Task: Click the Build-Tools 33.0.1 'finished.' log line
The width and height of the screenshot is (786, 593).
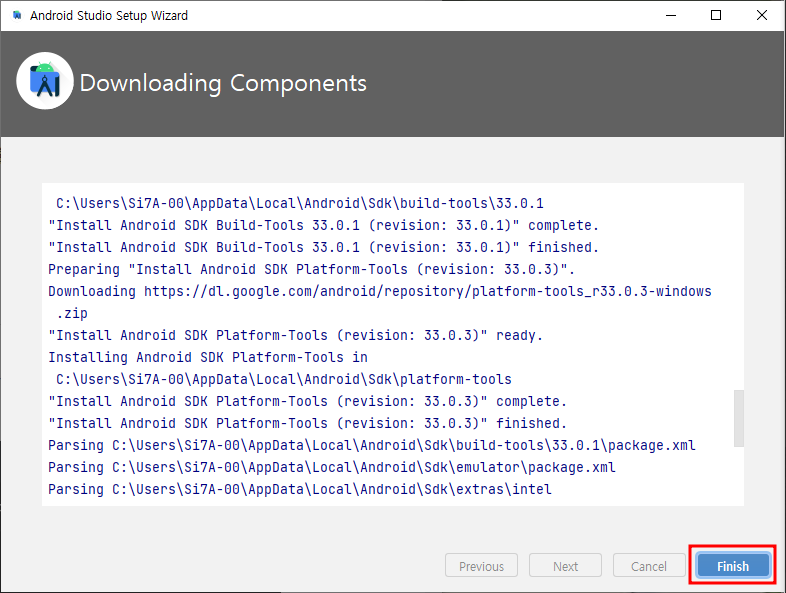Action: pos(323,247)
